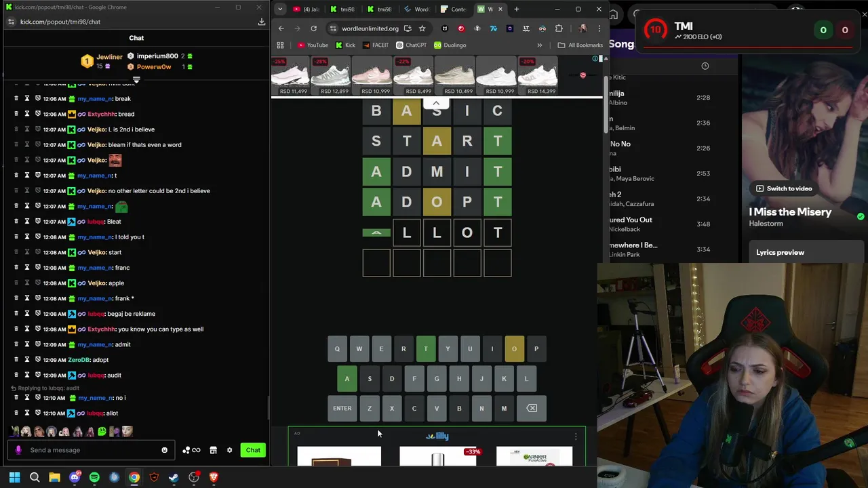Click Jewliner top gifter name
Image resolution: width=868 pixels, height=488 pixels.
[109, 57]
